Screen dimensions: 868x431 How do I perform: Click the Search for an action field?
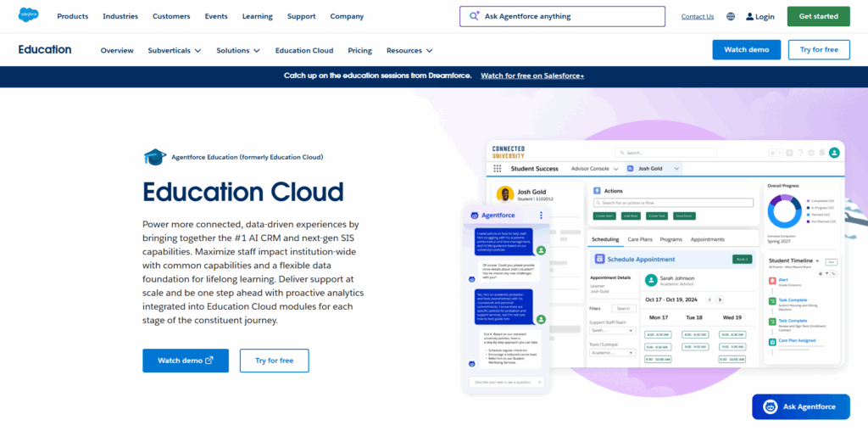673,203
